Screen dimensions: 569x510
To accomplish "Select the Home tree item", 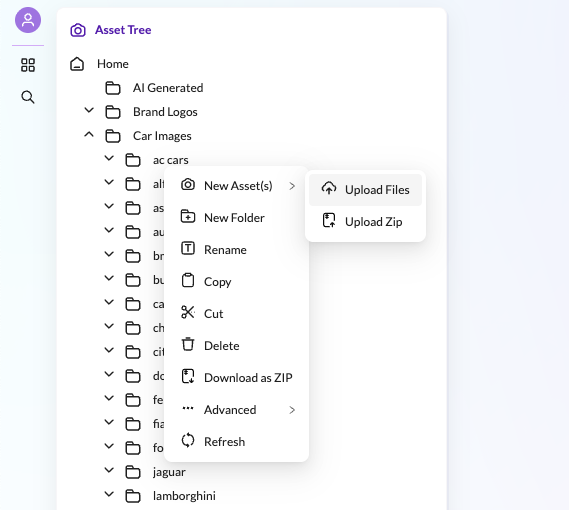I will [x=112, y=64].
